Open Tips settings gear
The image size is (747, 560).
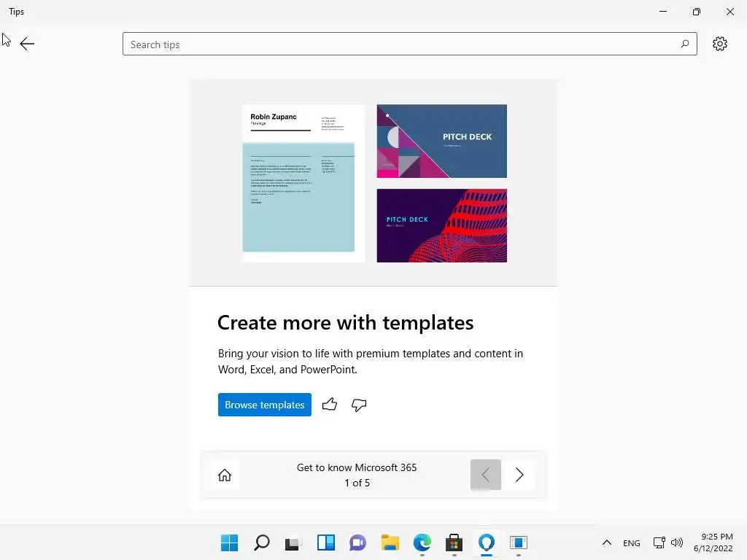719,44
